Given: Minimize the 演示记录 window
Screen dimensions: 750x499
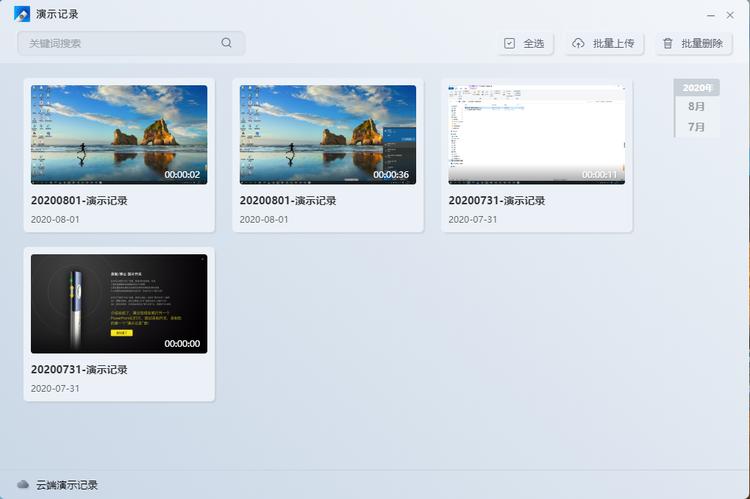Looking at the screenshot, I should 711,15.
